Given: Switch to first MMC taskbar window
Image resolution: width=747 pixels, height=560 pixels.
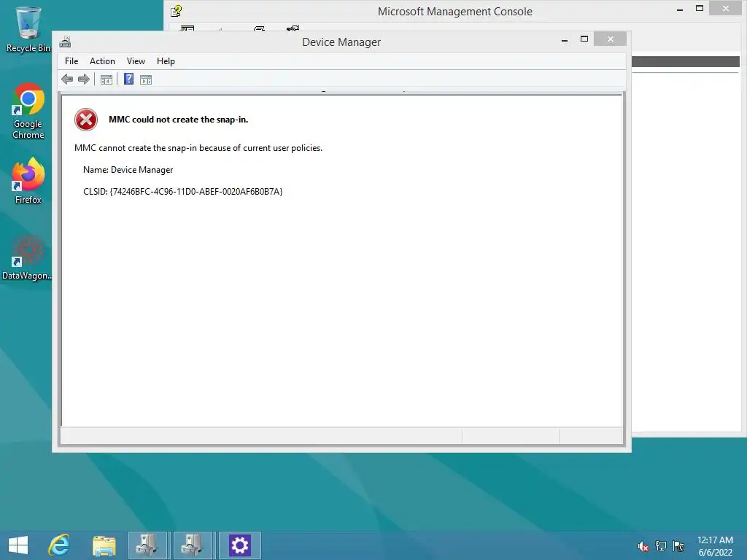Looking at the screenshot, I should pyautogui.click(x=147, y=545).
